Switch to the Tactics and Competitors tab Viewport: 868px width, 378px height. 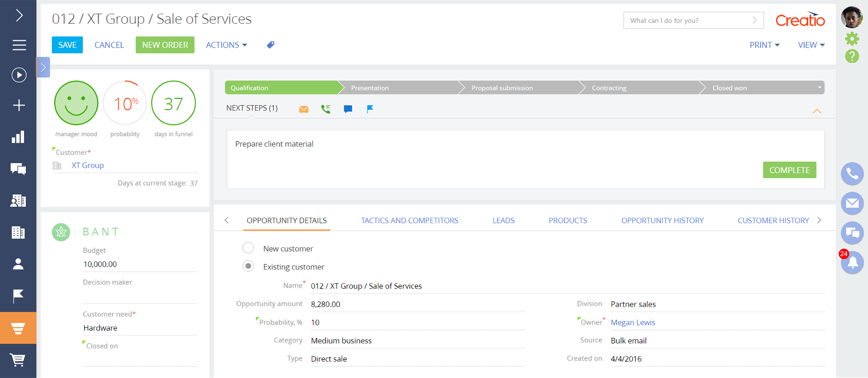click(x=409, y=221)
